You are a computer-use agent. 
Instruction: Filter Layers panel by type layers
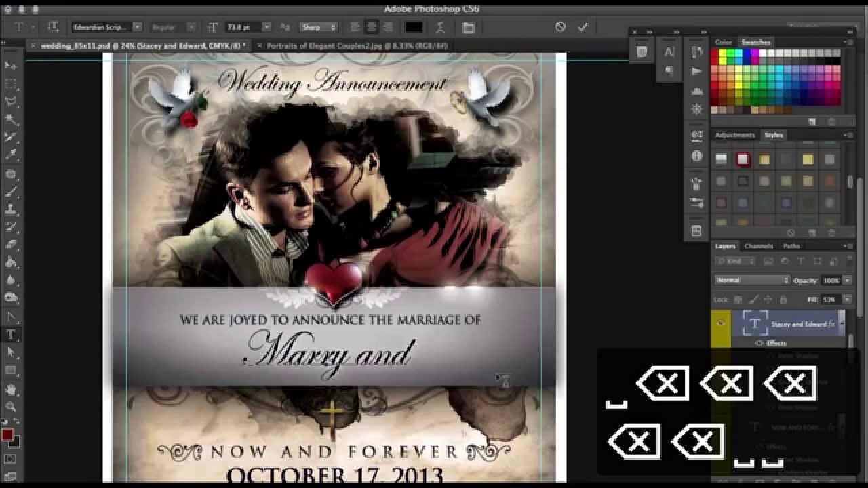[x=800, y=261]
